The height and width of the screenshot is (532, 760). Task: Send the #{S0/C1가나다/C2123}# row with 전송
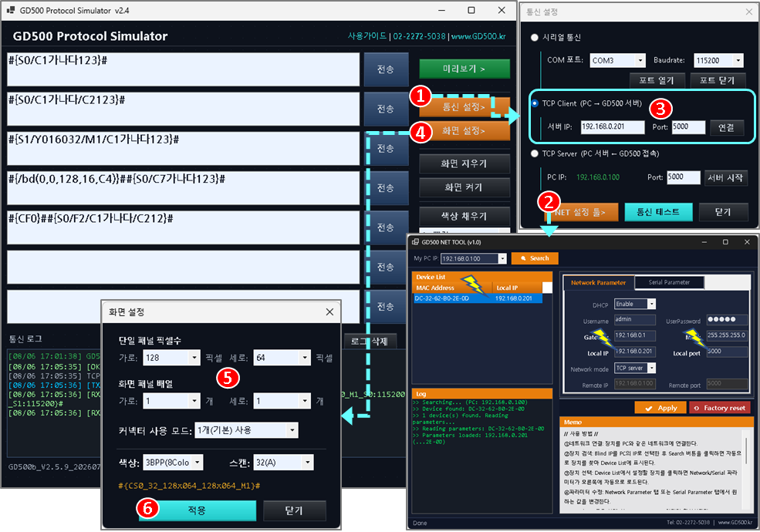(x=386, y=109)
